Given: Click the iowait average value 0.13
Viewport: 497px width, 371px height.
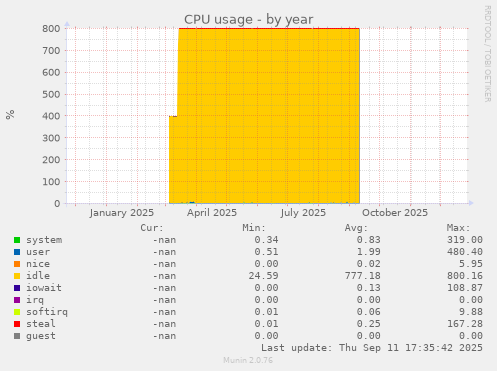Looking at the screenshot, I should coord(369,288).
